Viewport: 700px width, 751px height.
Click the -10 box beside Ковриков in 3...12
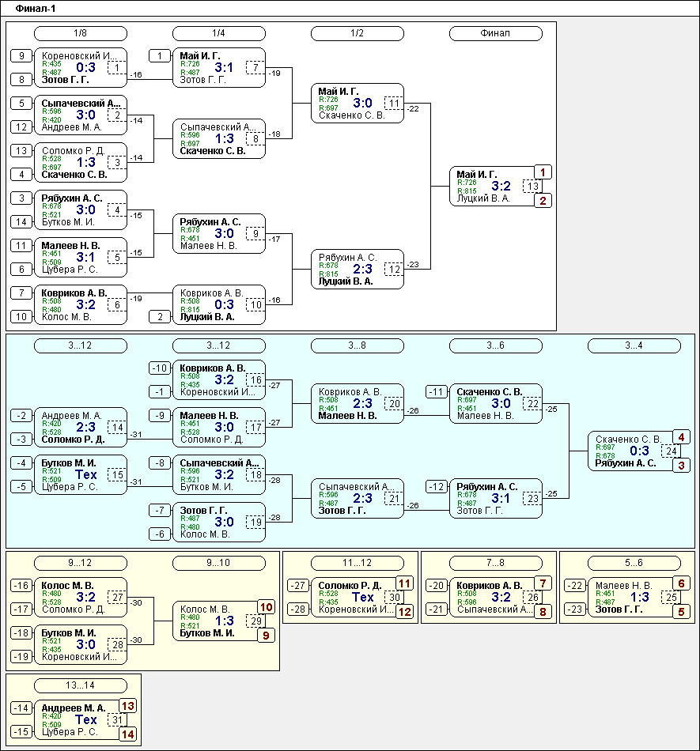tap(160, 368)
